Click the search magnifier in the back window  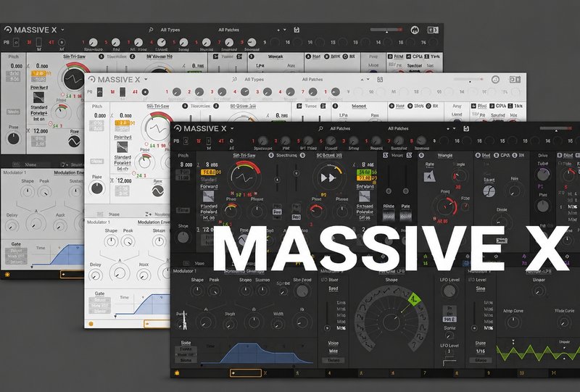coord(151,30)
